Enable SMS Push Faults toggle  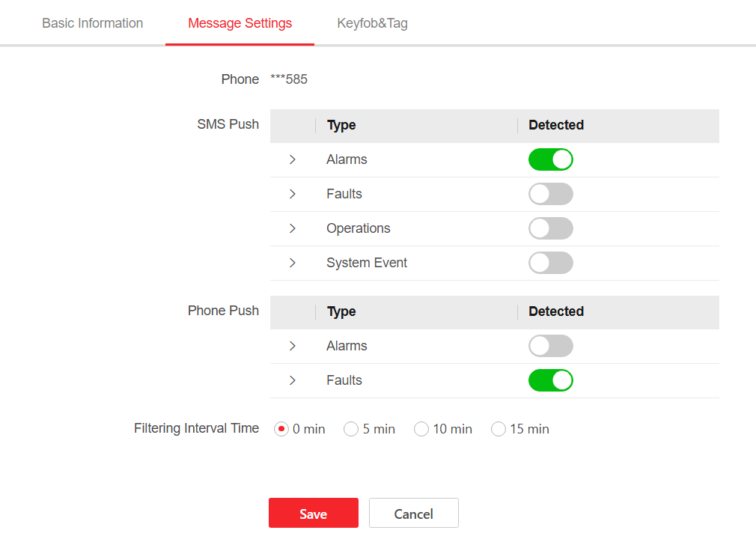[x=550, y=194]
